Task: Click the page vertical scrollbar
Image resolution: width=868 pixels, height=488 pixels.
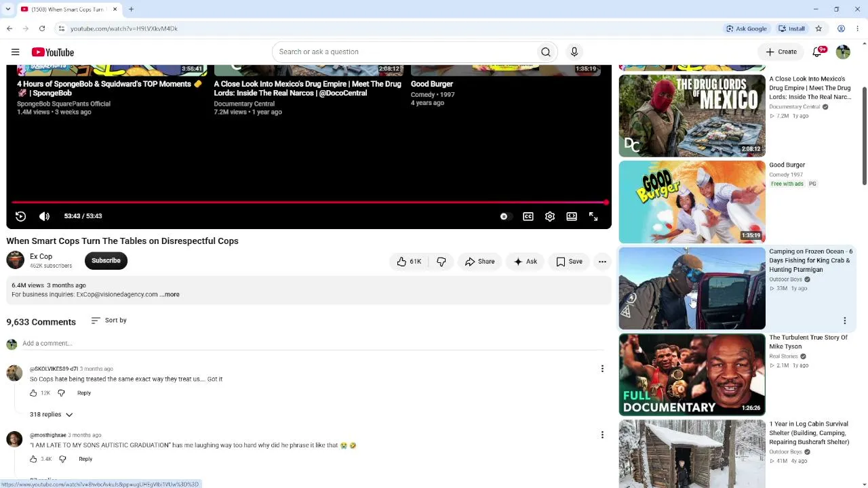Action: coord(865,136)
